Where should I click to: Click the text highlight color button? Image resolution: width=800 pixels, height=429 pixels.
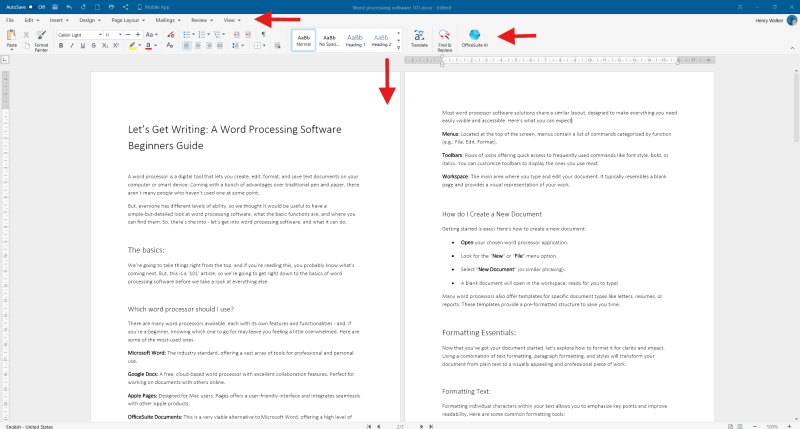tap(133, 45)
